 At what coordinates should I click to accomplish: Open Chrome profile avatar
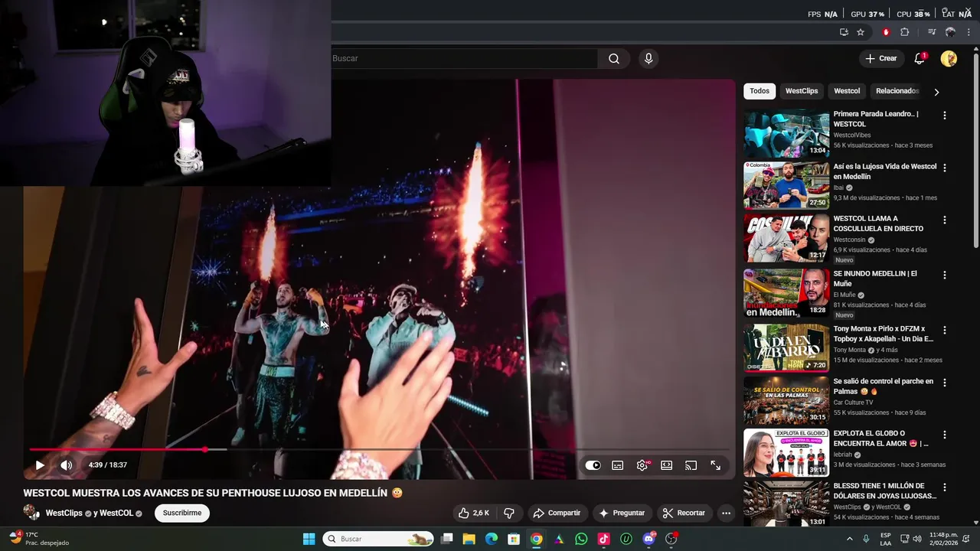pyautogui.click(x=950, y=32)
